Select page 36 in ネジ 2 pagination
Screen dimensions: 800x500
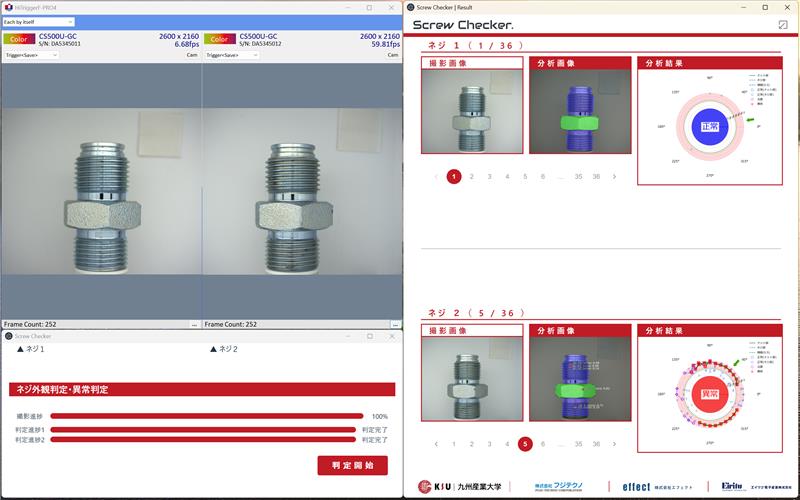click(x=596, y=444)
